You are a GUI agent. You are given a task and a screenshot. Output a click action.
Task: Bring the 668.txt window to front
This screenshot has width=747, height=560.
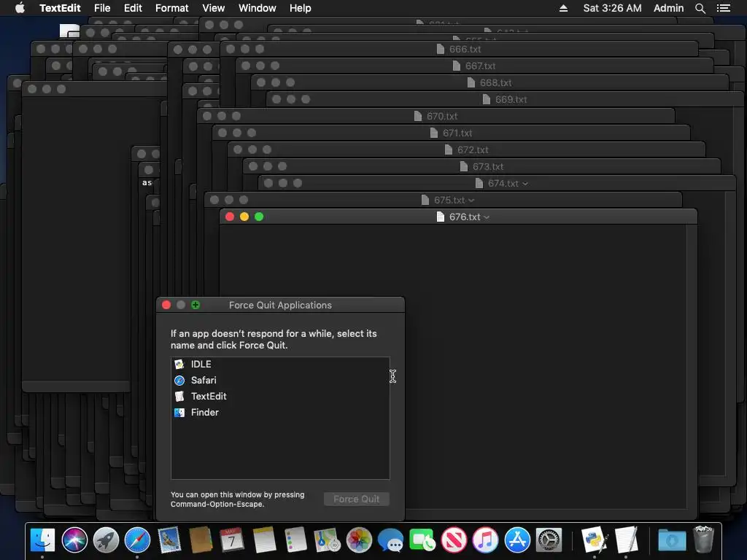[x=489, y=82]
